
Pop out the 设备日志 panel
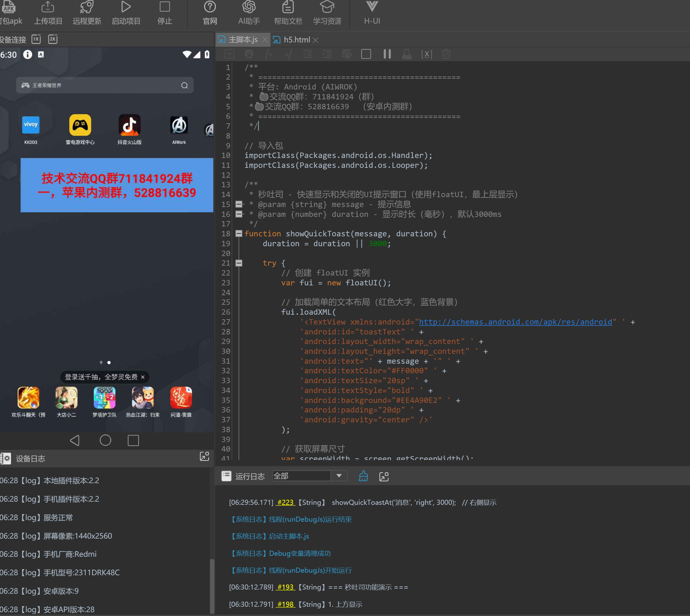[x=205, y=456]
